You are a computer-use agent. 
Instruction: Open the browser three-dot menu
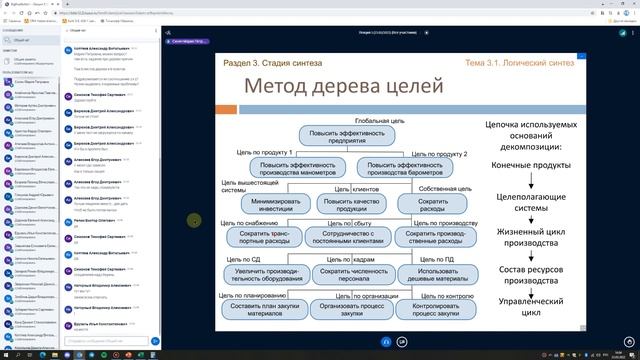[x=634, y=13]
